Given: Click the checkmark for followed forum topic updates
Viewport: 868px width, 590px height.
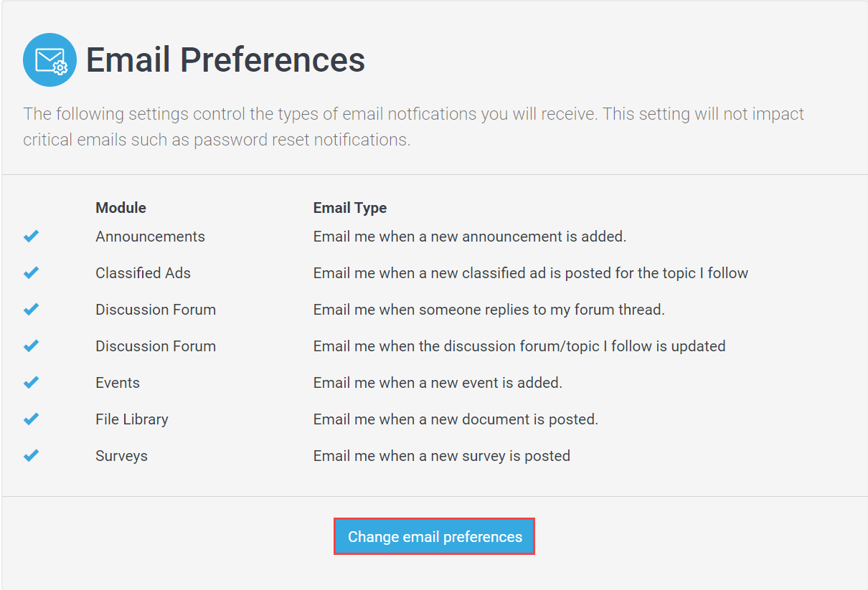Looking at the screenshot, I should pos(31,346).
